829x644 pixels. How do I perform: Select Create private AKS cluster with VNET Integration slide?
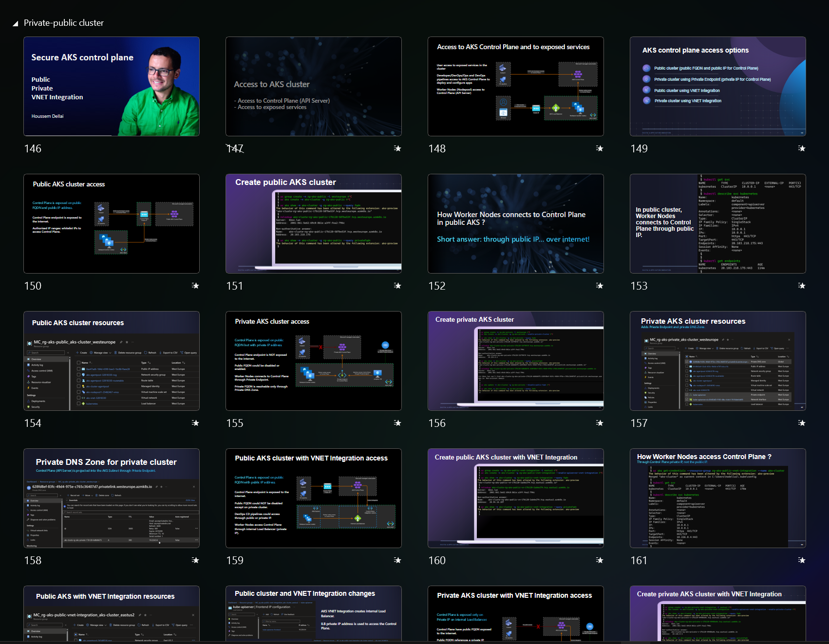point(718,613)
